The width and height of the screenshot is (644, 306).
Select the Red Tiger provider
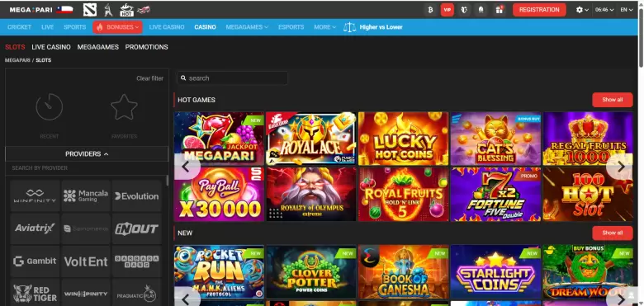(35, 293)
